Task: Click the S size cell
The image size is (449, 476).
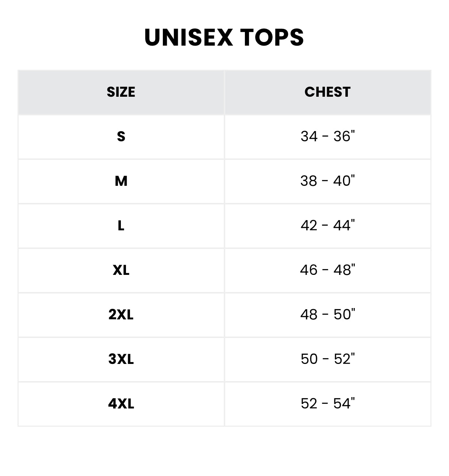Action: pyautogui.click(x=121, y=137)
